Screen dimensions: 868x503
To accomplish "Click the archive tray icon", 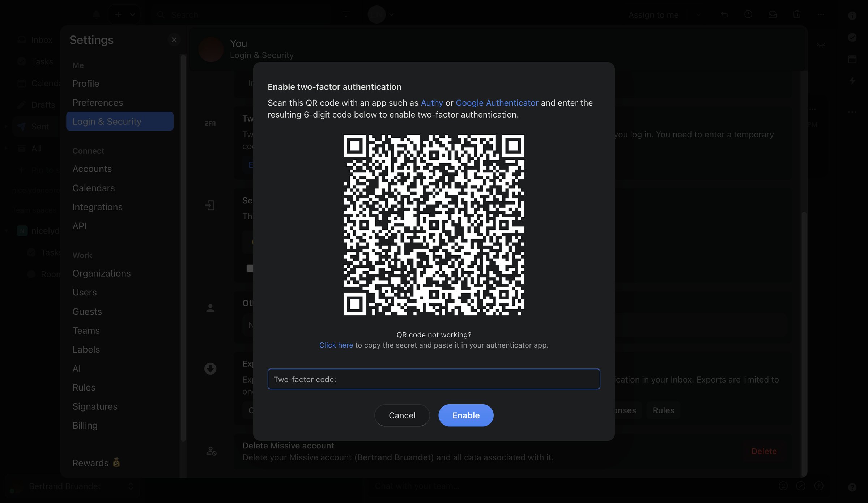I will 773,14.
